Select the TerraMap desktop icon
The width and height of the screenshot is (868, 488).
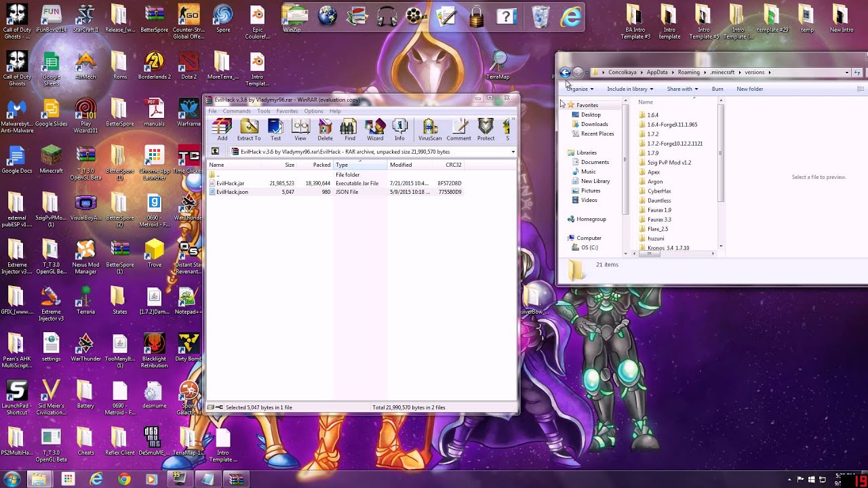tap(498, 66)
